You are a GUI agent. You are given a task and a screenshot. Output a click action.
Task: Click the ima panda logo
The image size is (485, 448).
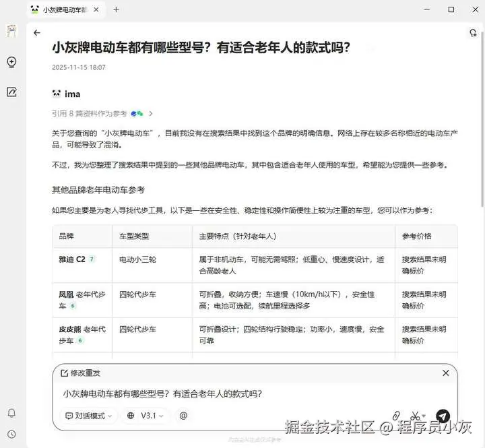coord(57,94)
